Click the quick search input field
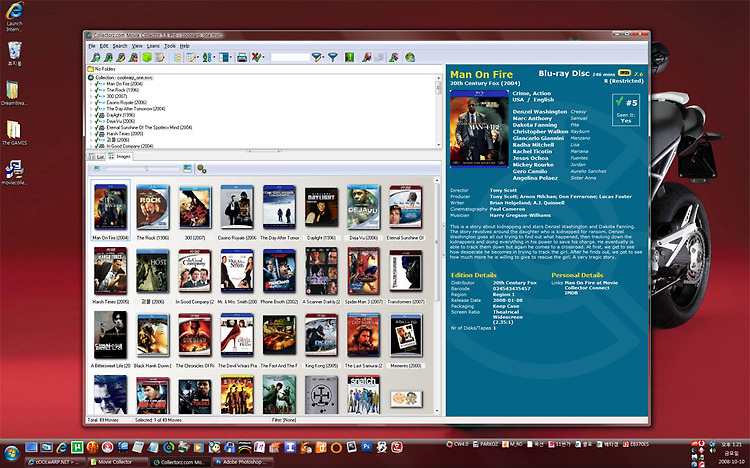Viewport: 750px width, 468px height. pyautogui.click(x=290, y=57)
